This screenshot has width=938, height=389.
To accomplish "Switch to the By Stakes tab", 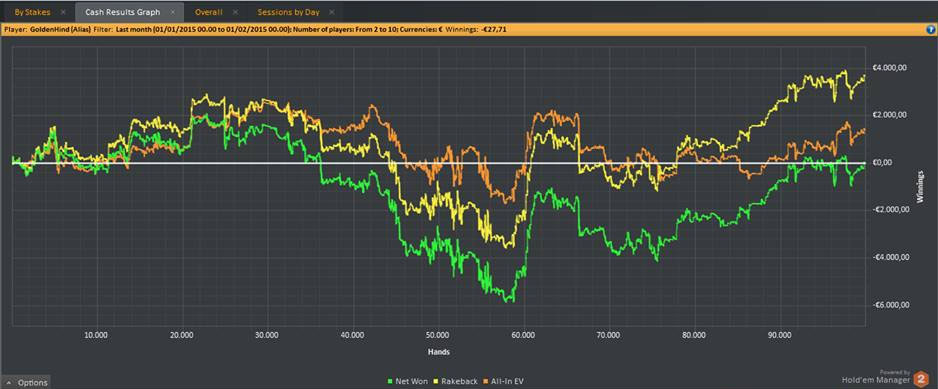I will pos(32,12).
